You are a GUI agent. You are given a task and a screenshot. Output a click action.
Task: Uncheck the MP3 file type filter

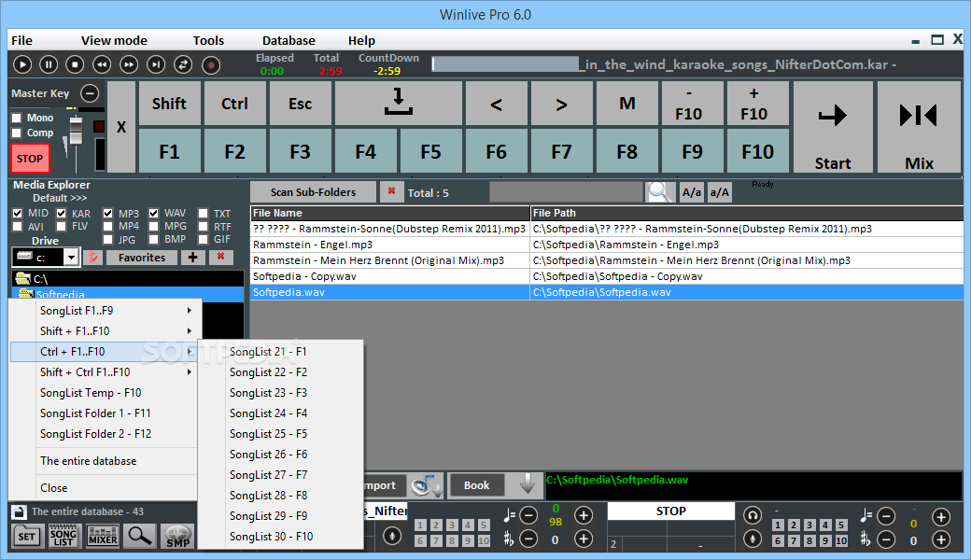coord(108,213)
